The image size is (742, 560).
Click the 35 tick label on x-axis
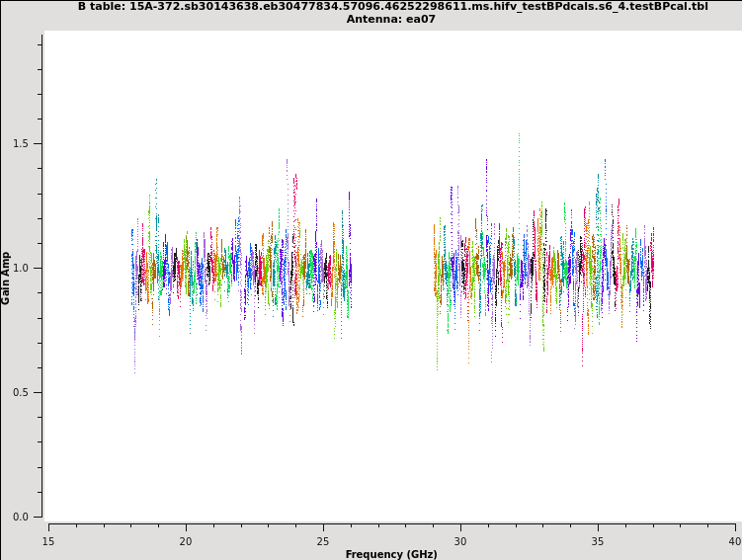(597, 541)
